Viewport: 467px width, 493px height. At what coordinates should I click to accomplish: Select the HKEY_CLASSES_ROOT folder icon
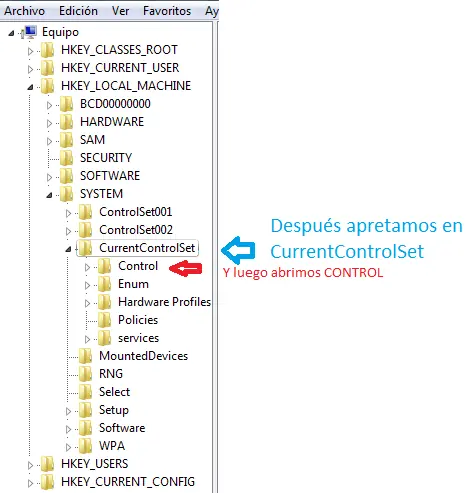coord(48,50)
